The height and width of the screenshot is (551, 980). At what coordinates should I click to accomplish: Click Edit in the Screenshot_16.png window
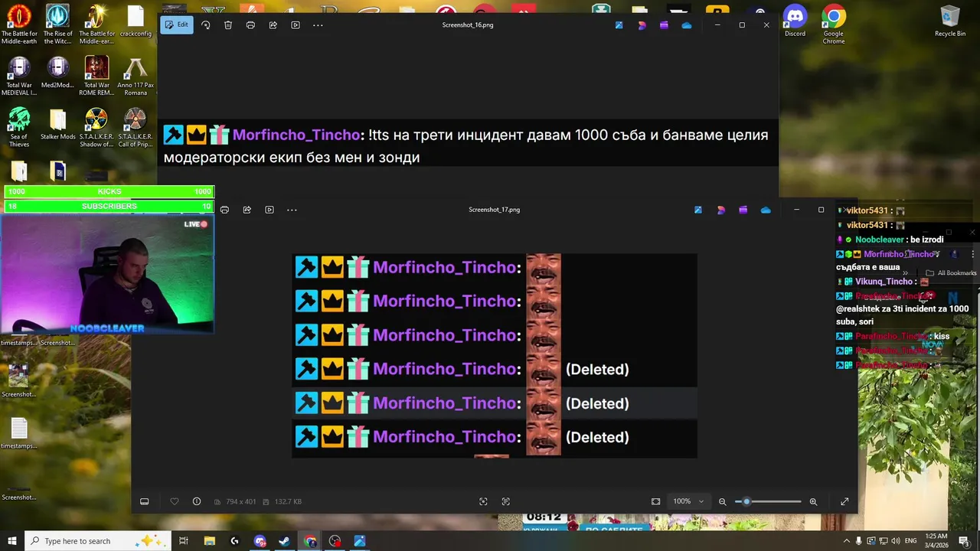pos(177,25)
